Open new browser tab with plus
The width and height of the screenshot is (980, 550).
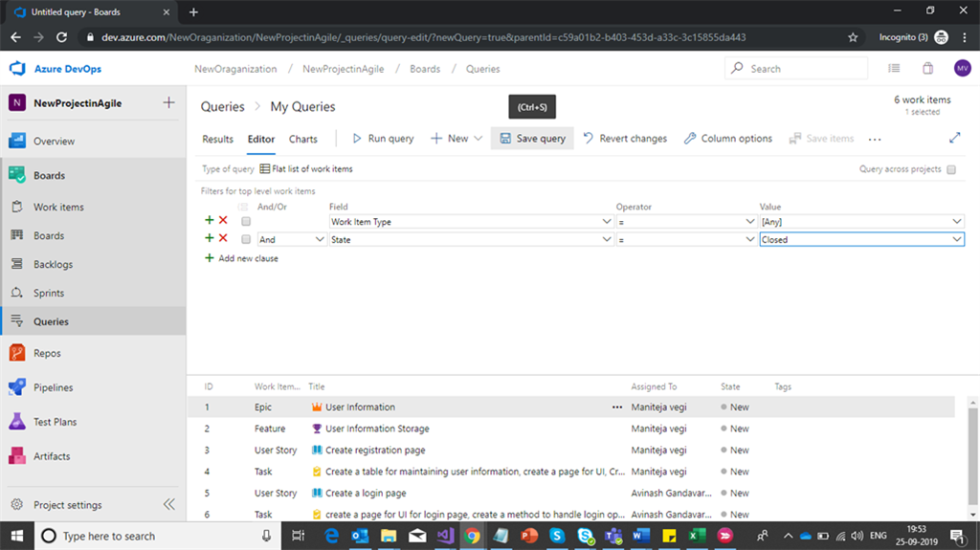193,11
